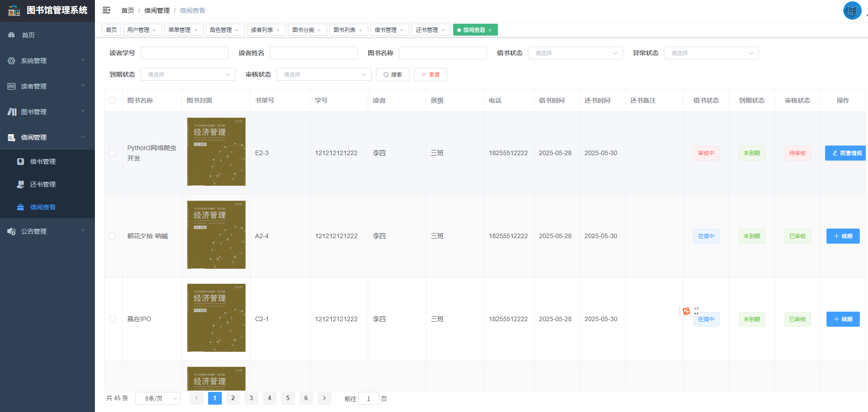Open the 借阅管理 breadcrumb link
Viewport: 868px width, 412px height.
[x=156, y=10]
